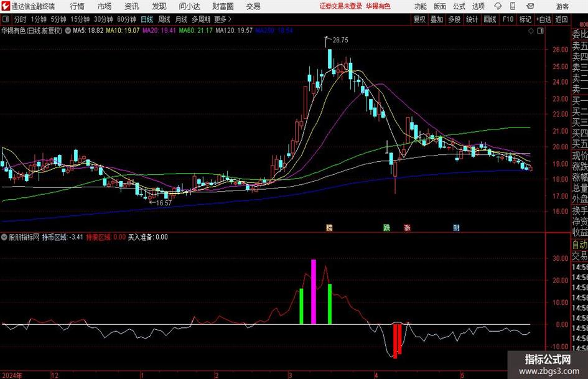588x379 pixels.
Task: Open the mobile phone icon in title bar
Action: (x=513, y=6)
